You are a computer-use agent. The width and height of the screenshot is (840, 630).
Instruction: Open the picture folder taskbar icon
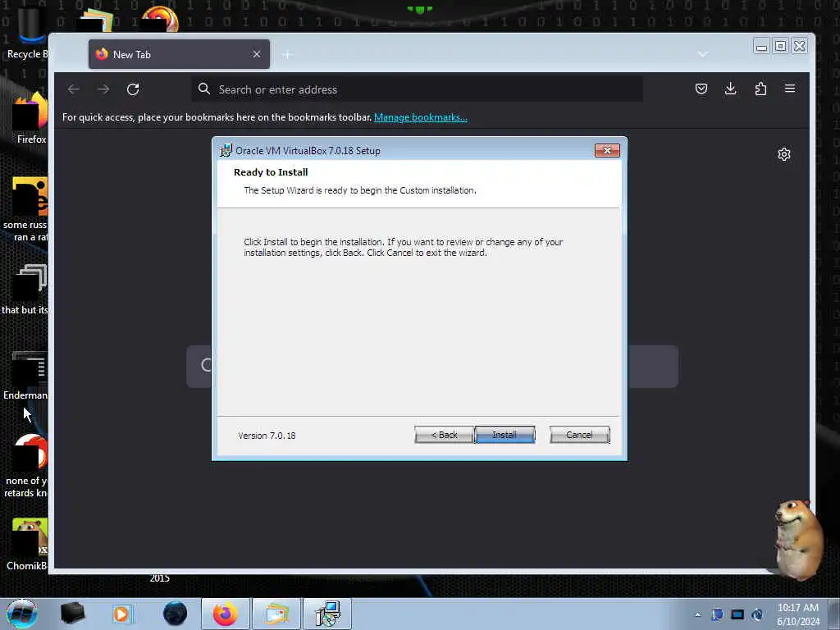[x=276, y=614]
